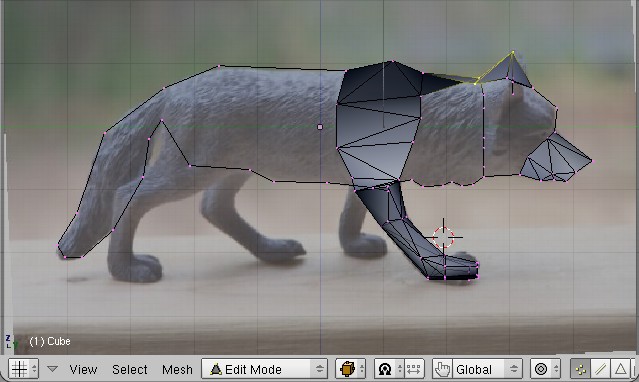
Task: Click the "(1) Cube" object label
Action: (x=50, y=341)
